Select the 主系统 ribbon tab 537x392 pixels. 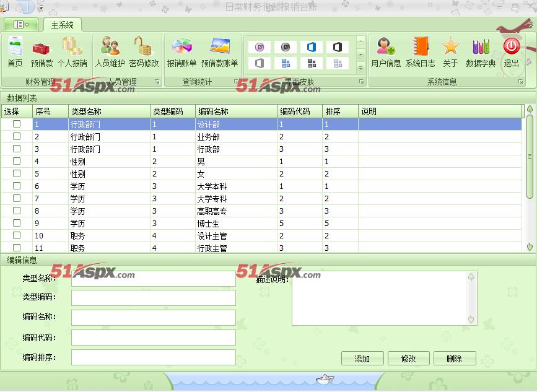click(x=63, y=25)
